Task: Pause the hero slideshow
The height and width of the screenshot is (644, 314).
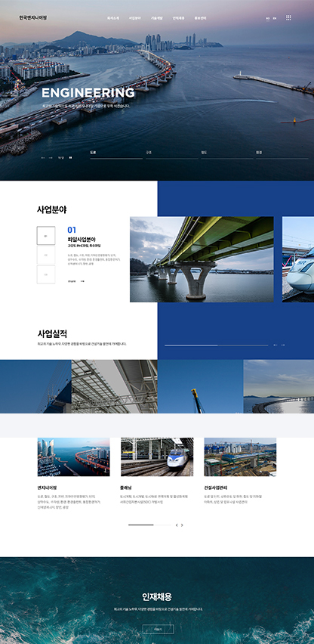Action: [70, 157]
